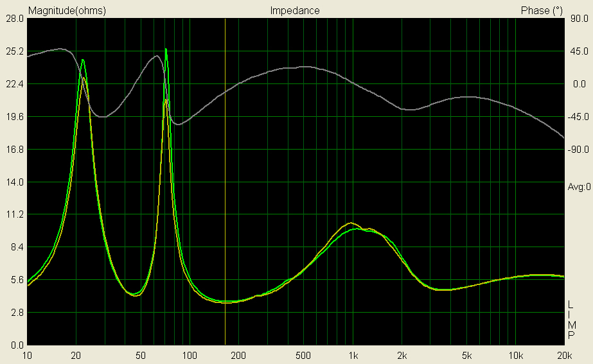Click the '16.8' magnitude axis value
Screen dimensions: 593x364
pyautogui.click(x=15, y=150)
